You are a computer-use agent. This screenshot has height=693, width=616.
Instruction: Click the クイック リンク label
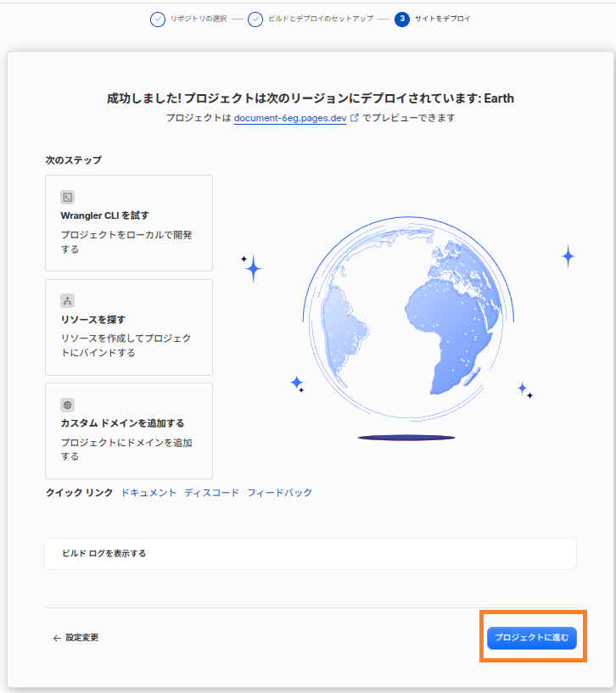[79, 492]
